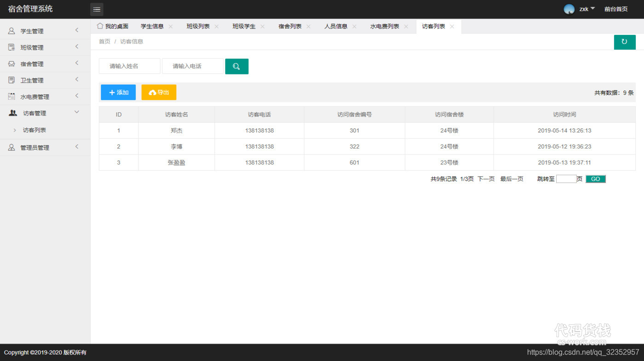Expand the 管理员管理 menu chevron
The image size is (644, 361).
tap(77, 147)
